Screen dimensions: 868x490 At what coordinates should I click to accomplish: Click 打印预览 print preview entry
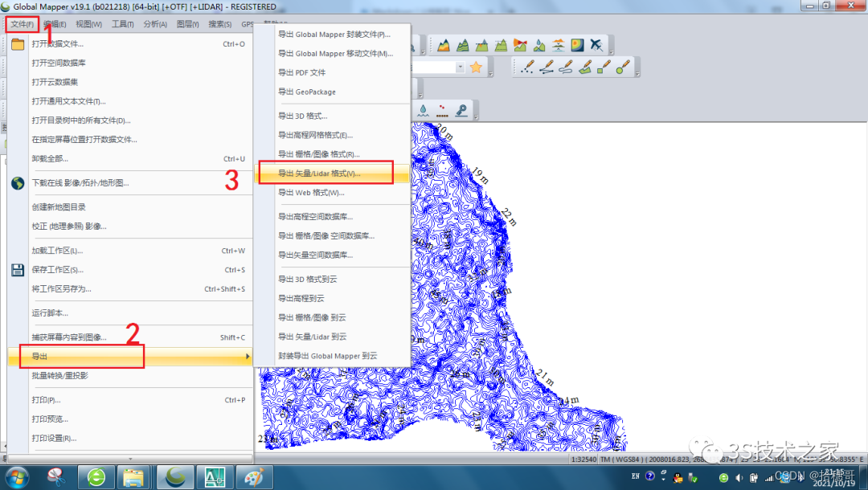pyautogui.click(x=130, y=419)
